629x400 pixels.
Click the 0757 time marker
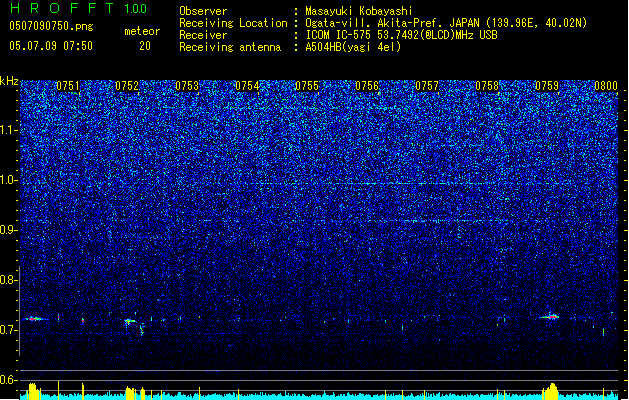427,86
